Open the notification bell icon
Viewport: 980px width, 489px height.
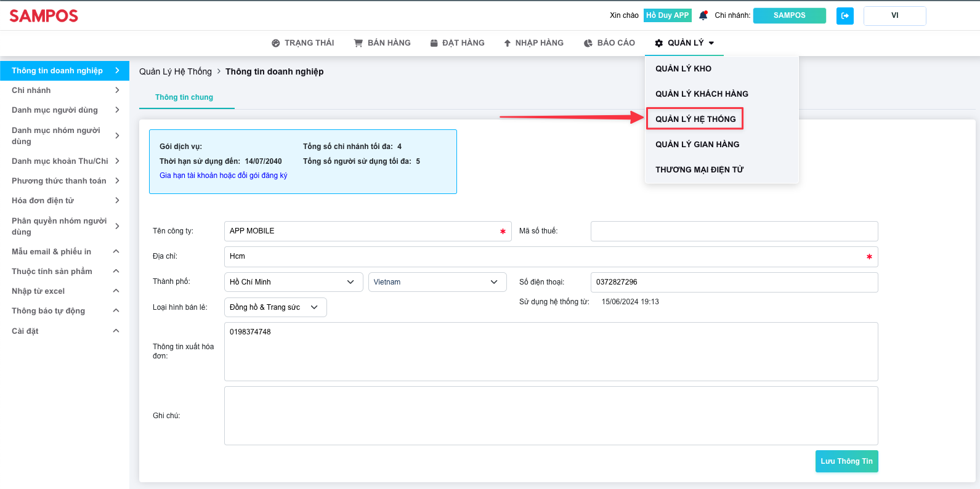pos(703,15)
